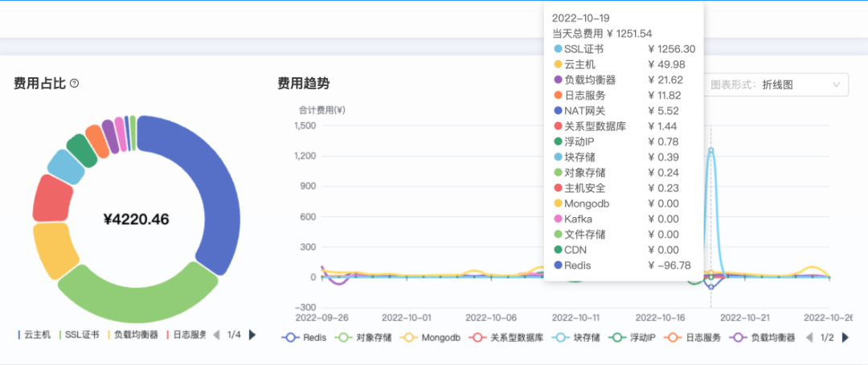
Task: Toggle 日志服务 series in trend legend
Action: tap(693, 338)
